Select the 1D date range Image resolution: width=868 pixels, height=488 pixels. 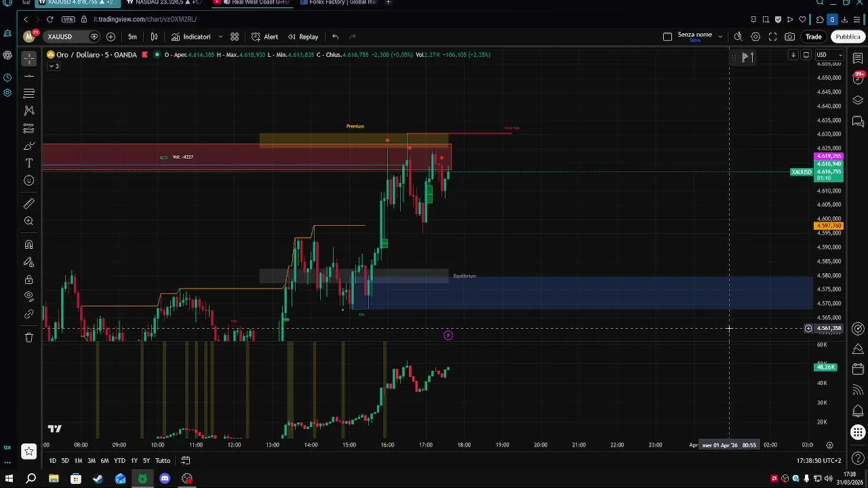pos(52,461)
